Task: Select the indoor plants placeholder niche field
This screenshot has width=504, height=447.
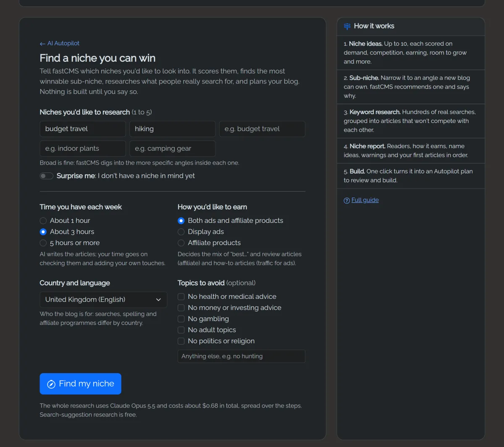Action: pos(83,149)
